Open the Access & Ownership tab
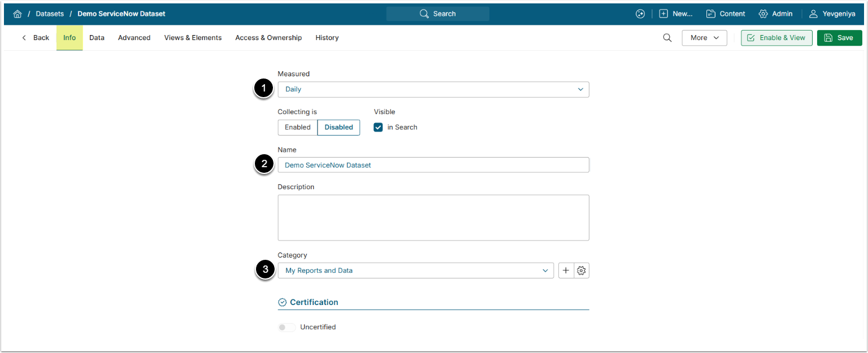The height and width of the screenshot is (353, 868). 268,38
